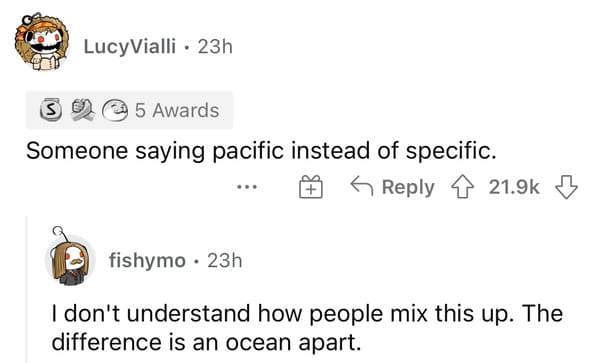Click fishymo's 23h timestamp
This screenshot has height=363, width=599.
tap(225, 261)
